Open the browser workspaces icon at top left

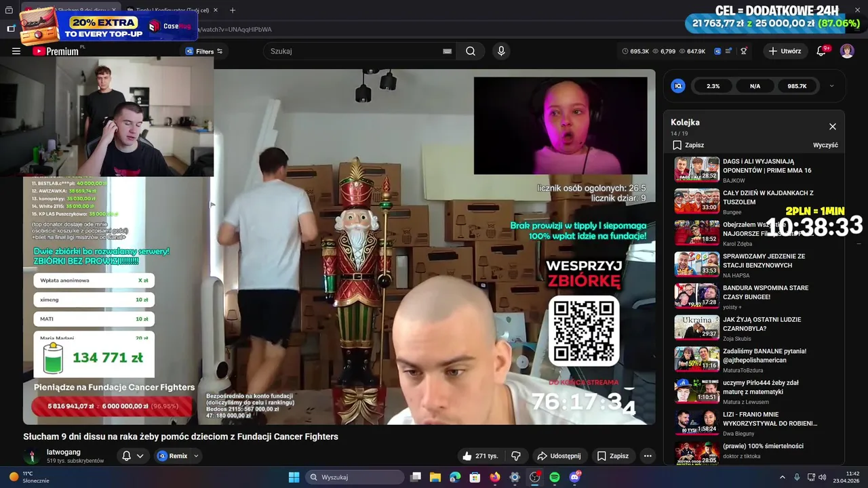pos(9,10)
